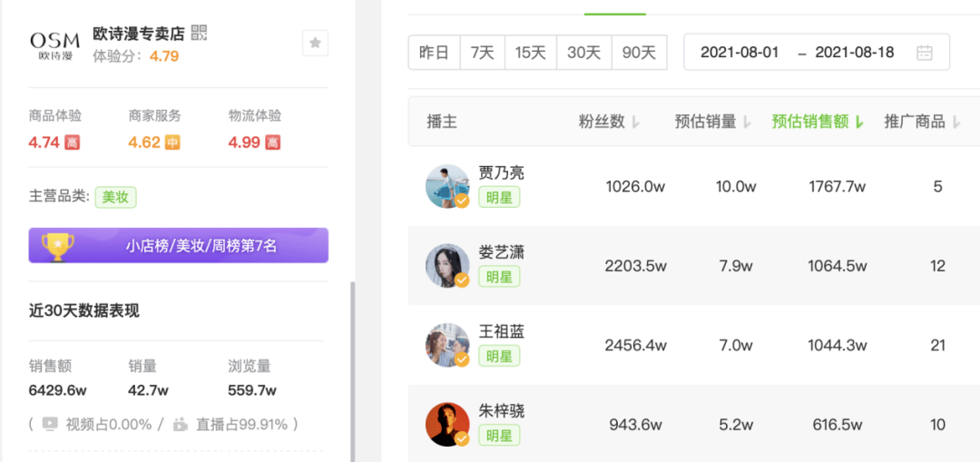This screenshot has width=980, height=462.
Task: Choose the 90天 time range
Action: click(640, 53)
